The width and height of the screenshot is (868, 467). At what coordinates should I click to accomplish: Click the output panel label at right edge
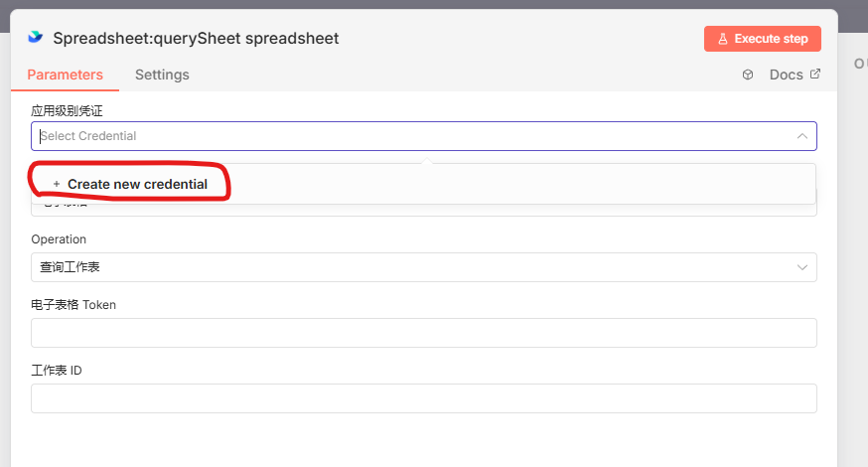860,64
